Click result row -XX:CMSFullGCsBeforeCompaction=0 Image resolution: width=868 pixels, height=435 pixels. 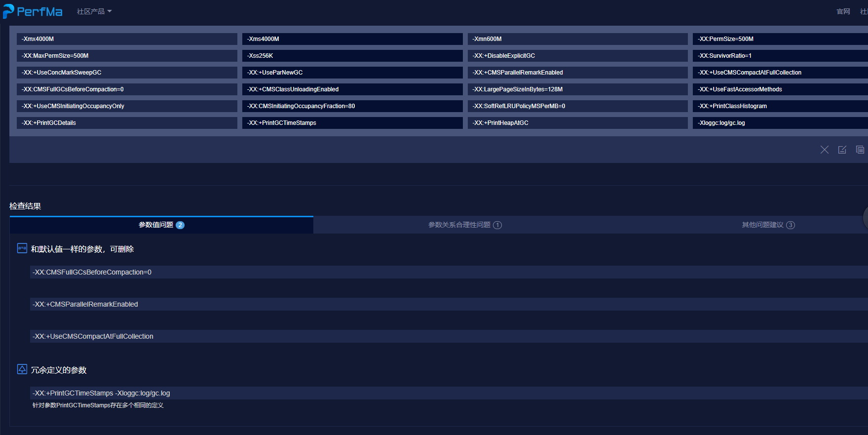(449, 272)
